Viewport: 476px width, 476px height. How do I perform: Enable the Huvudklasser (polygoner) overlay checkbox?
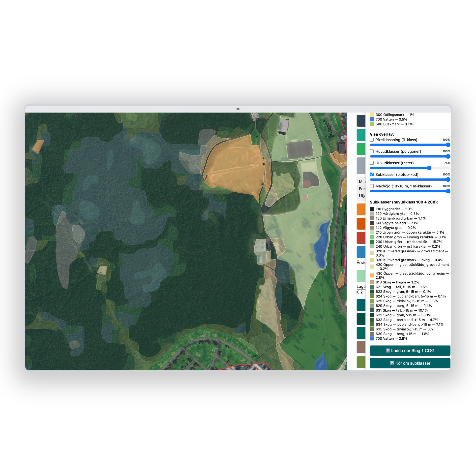pos(372,151)
